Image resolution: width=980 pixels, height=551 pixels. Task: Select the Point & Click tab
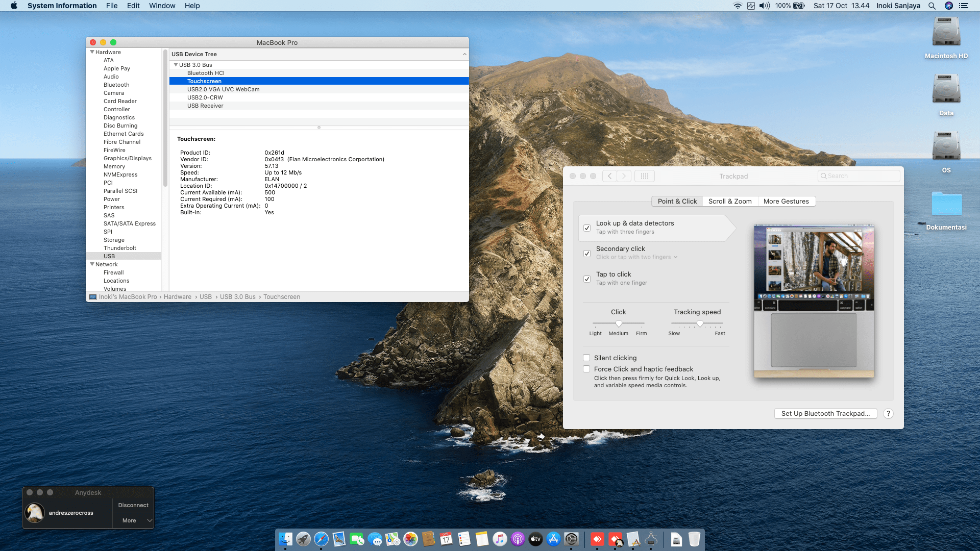point(677,201)
